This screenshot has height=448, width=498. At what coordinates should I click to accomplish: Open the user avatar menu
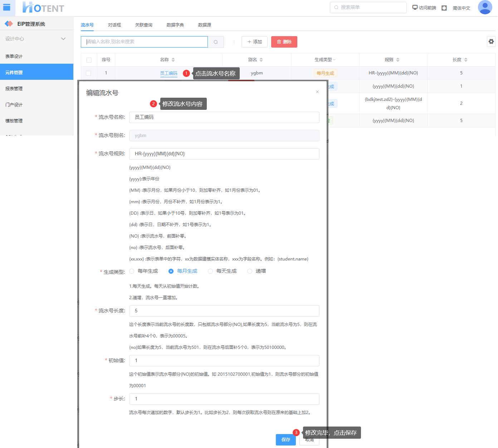point(485,8)
